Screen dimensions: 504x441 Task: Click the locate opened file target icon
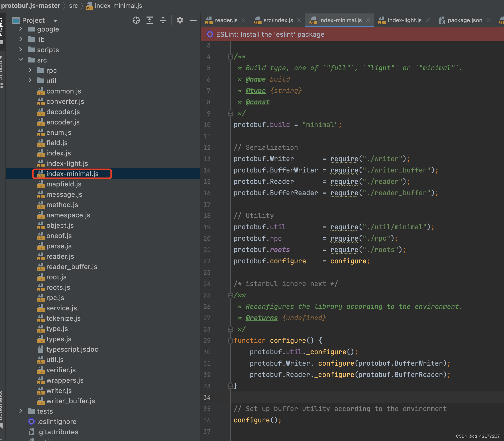pos(136,20)
